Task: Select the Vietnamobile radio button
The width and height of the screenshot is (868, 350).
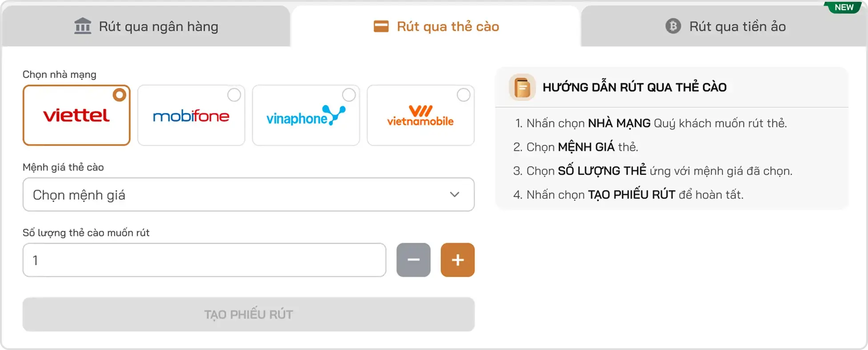Action: (x=463, y=95)
